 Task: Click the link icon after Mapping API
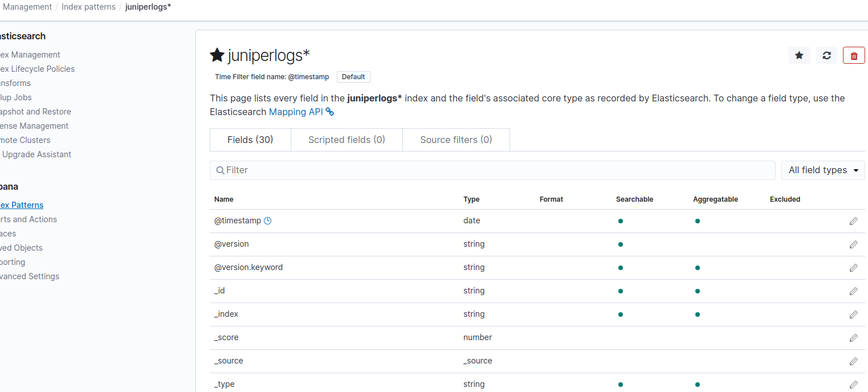(330, 112)
